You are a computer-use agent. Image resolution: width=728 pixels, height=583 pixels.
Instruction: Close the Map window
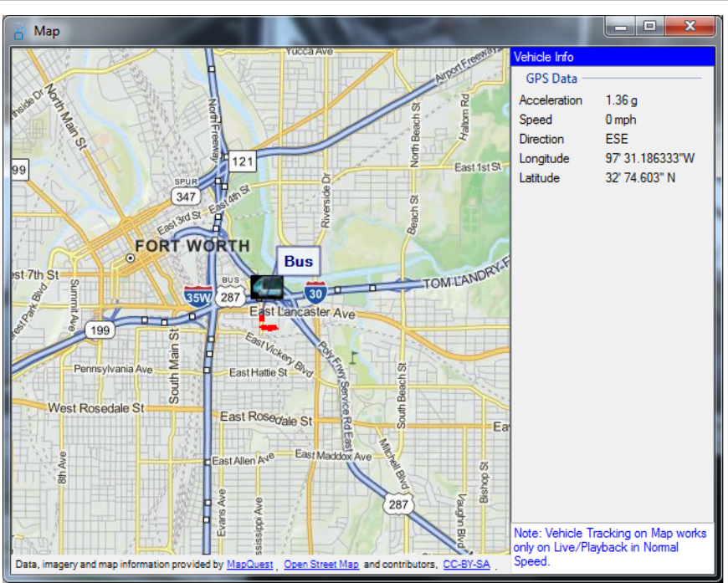pyautogui.click(x=690, y=27)
